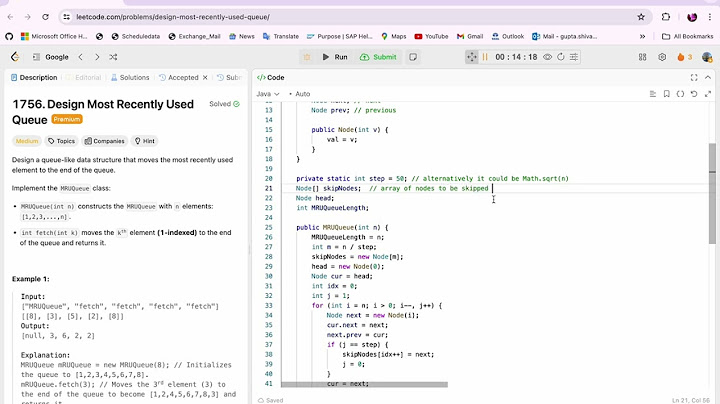The height and width of the screenshot is (404, 720).
Task: Click the LeetCode logo icon
Action: tap(15, 57)
